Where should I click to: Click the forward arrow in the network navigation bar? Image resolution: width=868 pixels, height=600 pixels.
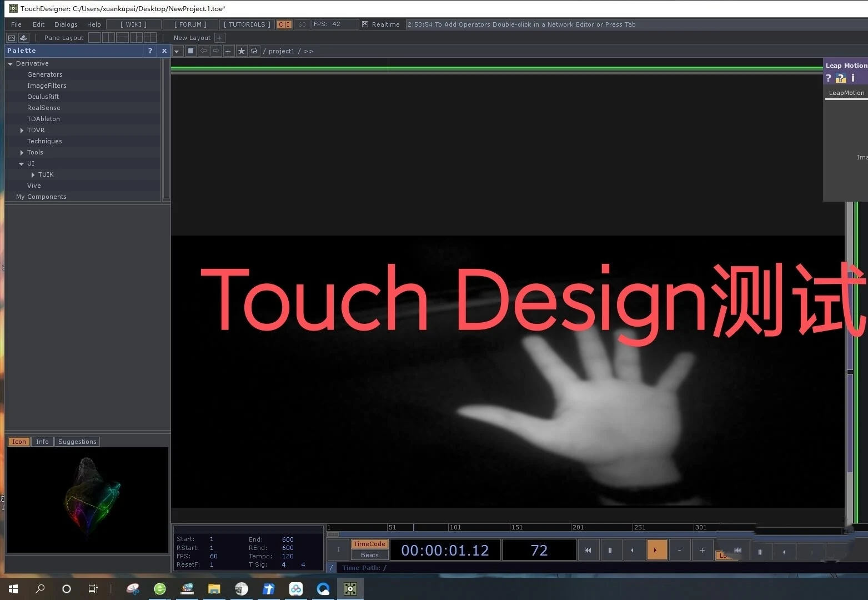(215, 51)
